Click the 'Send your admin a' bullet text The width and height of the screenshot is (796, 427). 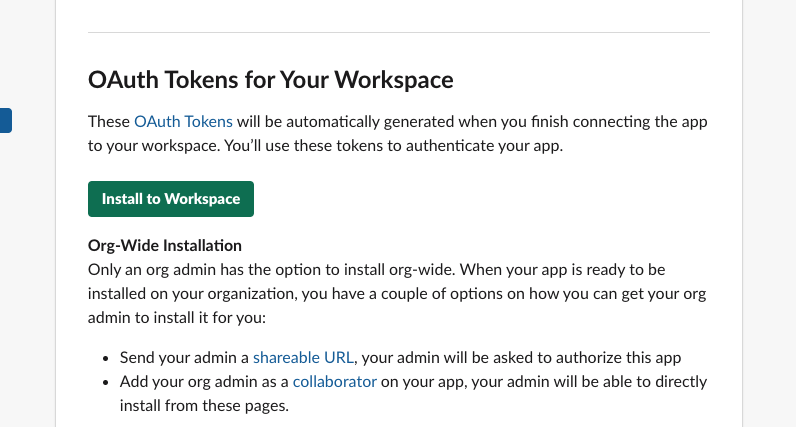[184, 357]
